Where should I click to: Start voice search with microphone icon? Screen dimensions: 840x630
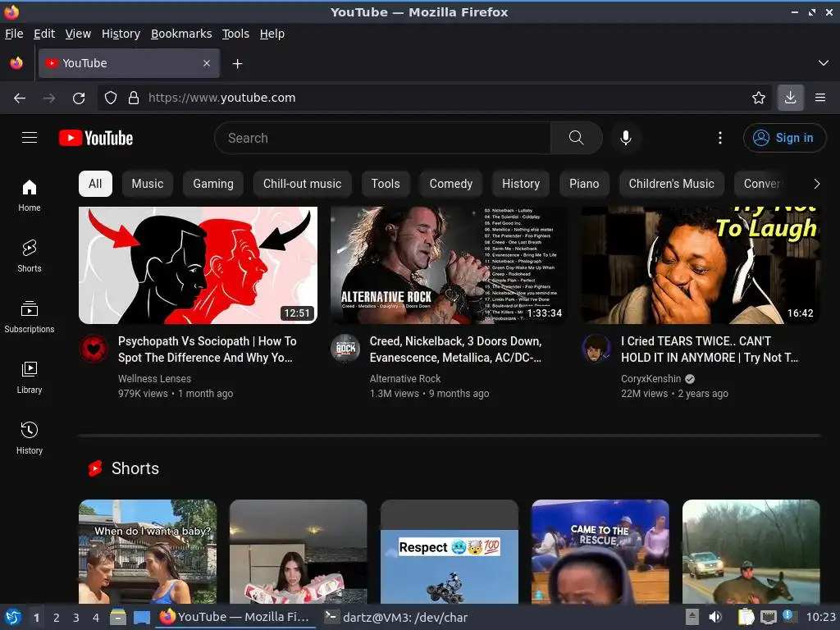pos(625,138)
